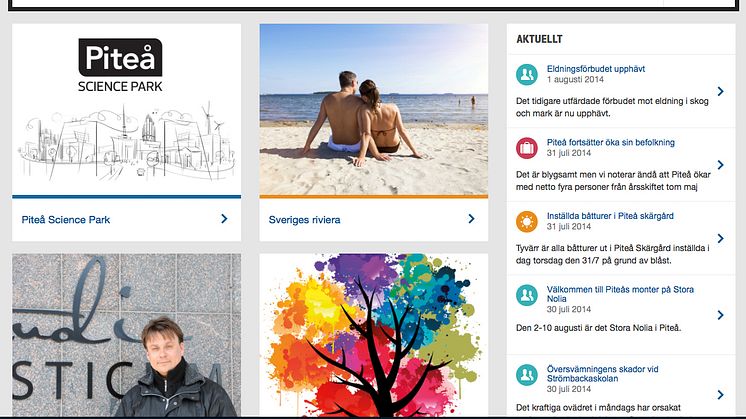This screenshot has width=746, height=419.
Task: Open the chevron for the Stora Nolia article
Action: pyautogui.click(x=721, y=315)
